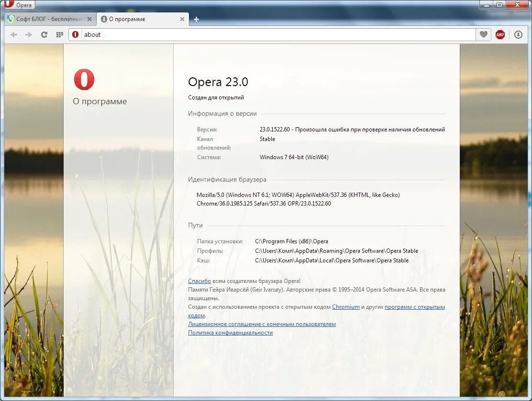
Task: Click the Информация о версии section heading
Action: (x=222, y=114)
